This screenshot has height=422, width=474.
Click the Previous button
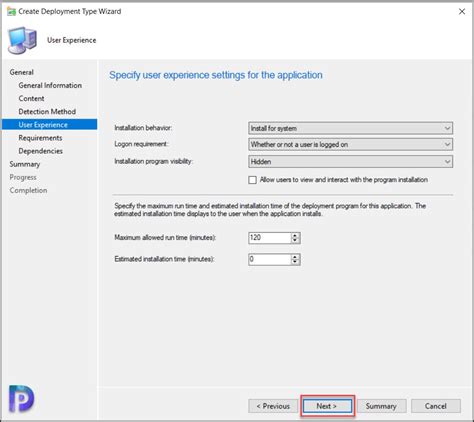coord(273,406)
